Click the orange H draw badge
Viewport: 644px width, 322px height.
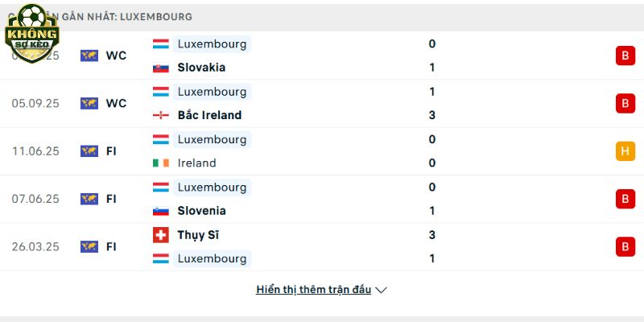click(x=625, y=151)
